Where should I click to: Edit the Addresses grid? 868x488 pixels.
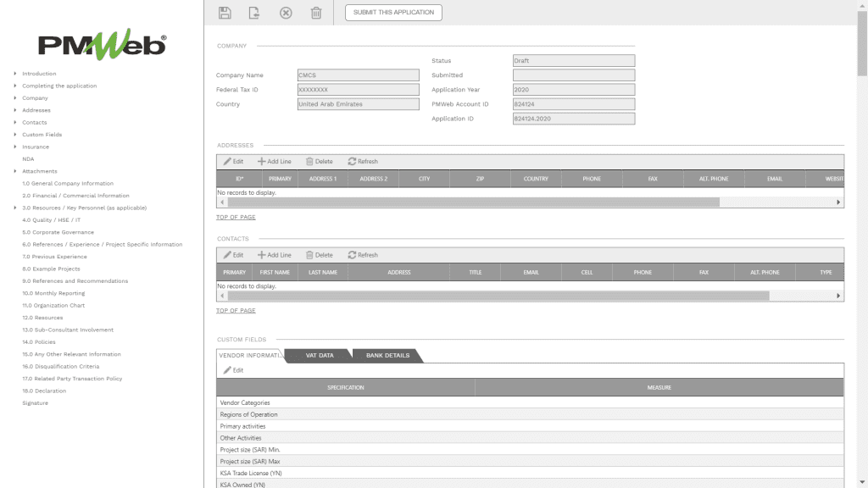pyautogui.click(x=234, y=162)
